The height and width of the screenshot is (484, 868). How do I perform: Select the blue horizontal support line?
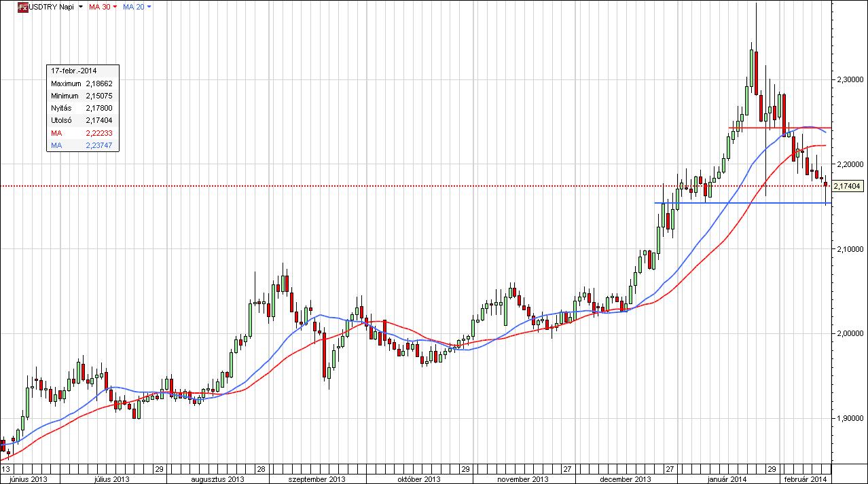[x=742, y=203]
